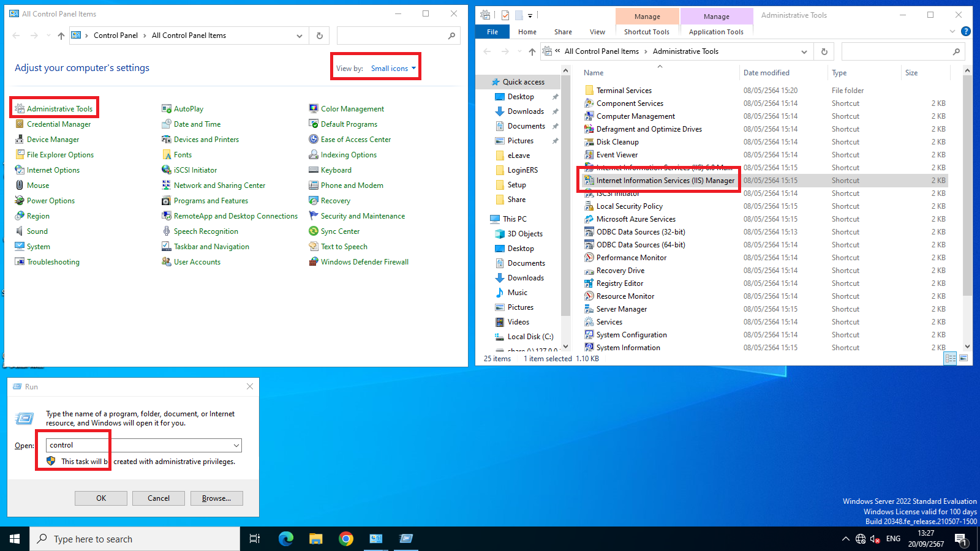The height and width of the screenshot is (551, 980).
Task: Open Quick Access Toolbar customize dropdown
Action: point(530,15)
